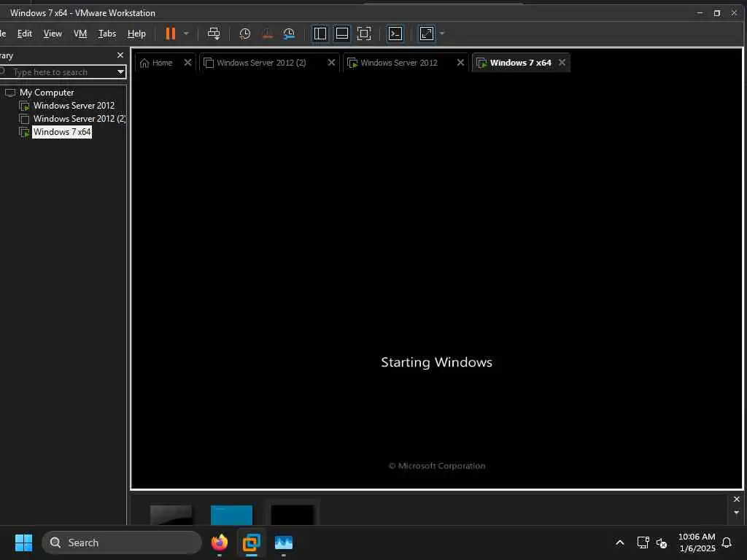This screenshot has height=560, width=747.
Task: Open the power options dropdown arrow
Action: point(186,34)
